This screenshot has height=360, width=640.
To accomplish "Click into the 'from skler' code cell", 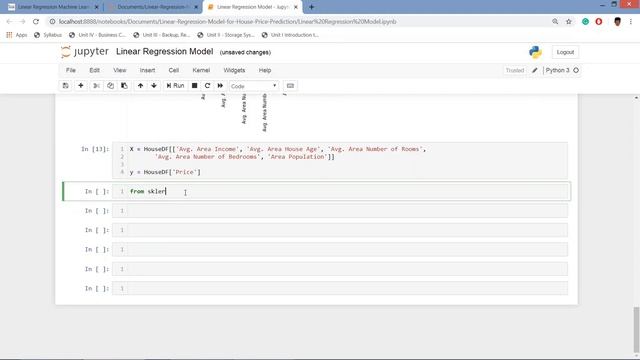I will click(x=340, y=191).
